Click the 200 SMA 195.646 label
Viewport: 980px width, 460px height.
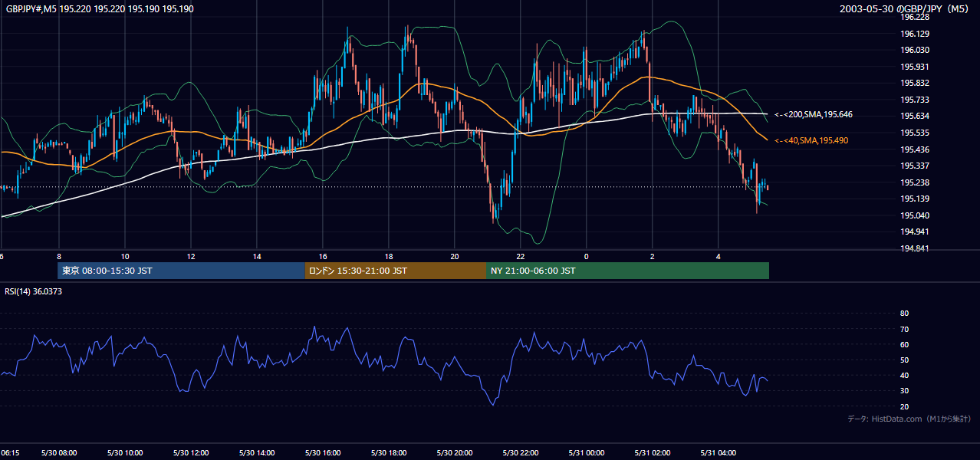[x=814, y=114]
